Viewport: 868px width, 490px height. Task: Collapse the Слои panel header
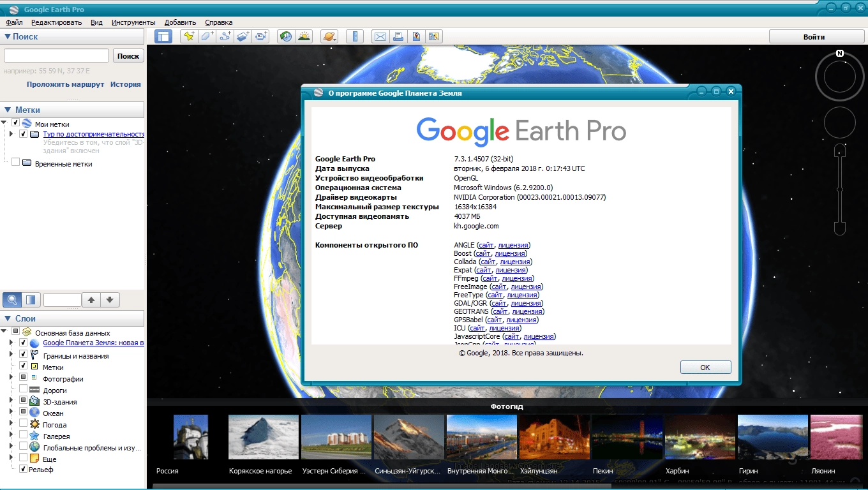pos(73,318)
